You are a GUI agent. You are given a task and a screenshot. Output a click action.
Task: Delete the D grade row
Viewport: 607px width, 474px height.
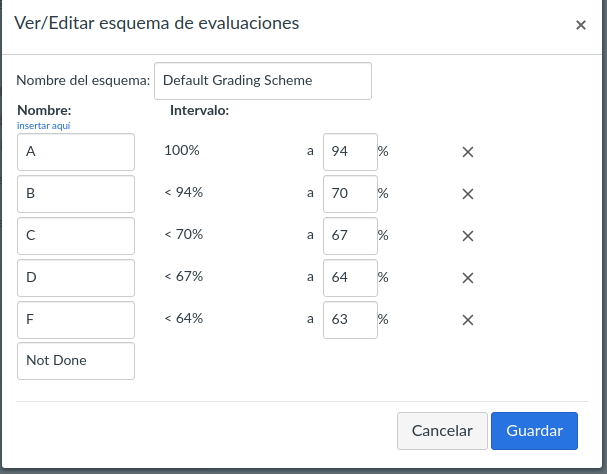click(467, 278)
